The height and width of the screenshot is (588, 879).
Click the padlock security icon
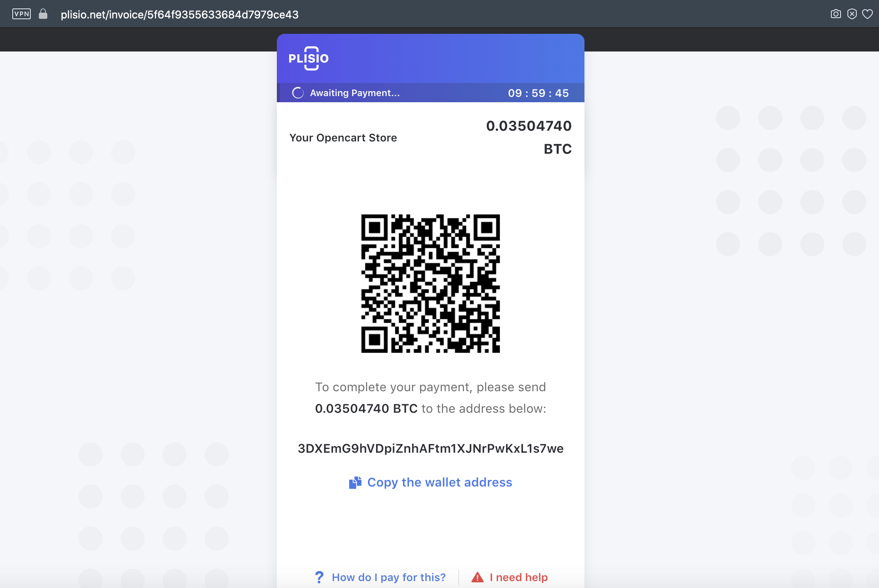point(43,14)
